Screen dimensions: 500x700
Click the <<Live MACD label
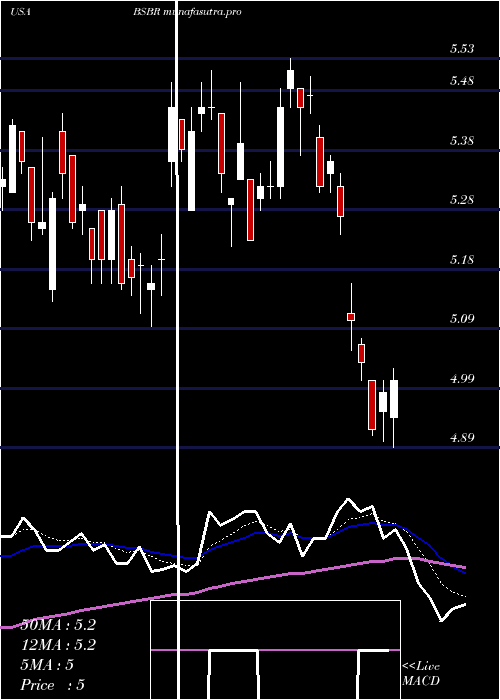421,674
